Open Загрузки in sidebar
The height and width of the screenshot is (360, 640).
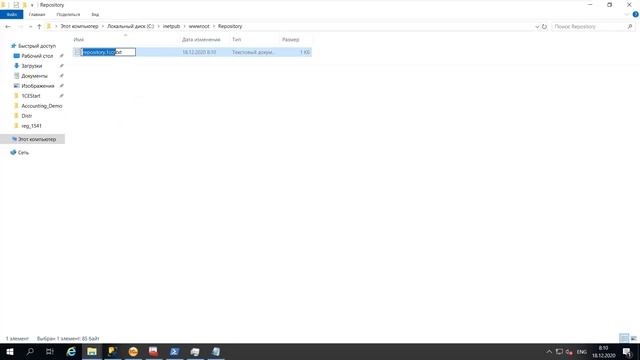[31, 66]
